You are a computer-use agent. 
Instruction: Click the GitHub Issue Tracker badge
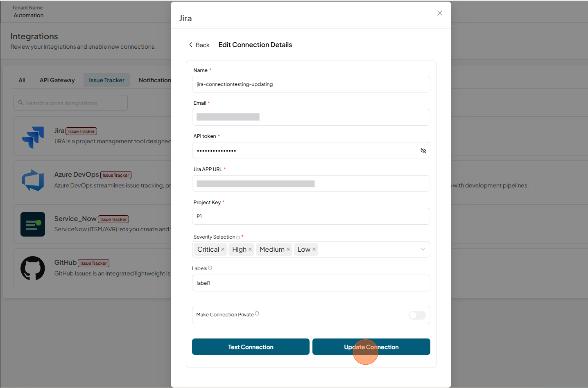click(x=94, y=263)
